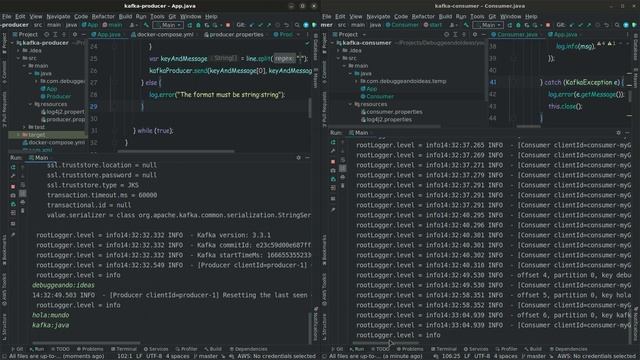This screenshot has width=640, height=360.
Task: Expand .idea folder in kafka-producer tree
Action: coord(18,51)
